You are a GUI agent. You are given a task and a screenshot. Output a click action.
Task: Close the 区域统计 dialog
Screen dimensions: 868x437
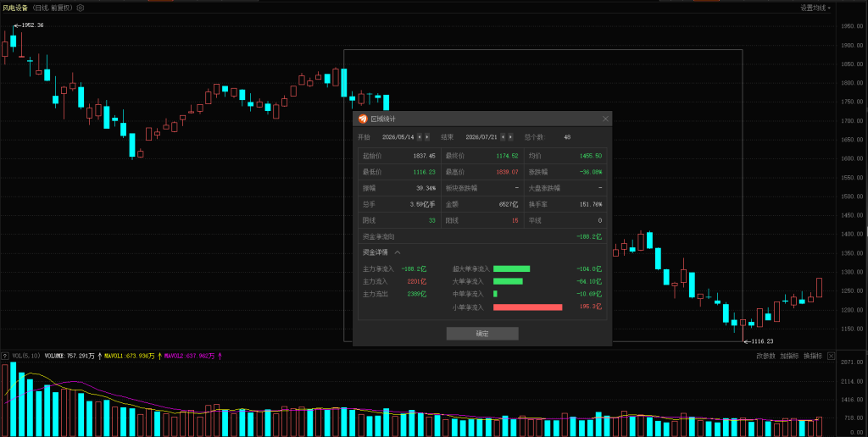coord(605,119)
